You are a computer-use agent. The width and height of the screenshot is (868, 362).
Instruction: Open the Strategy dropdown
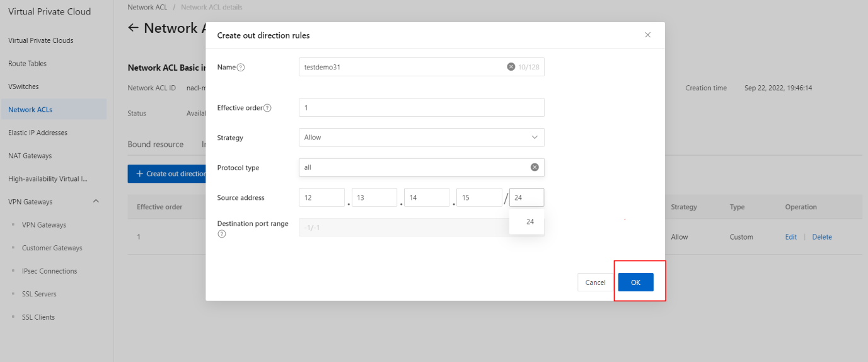421,137
